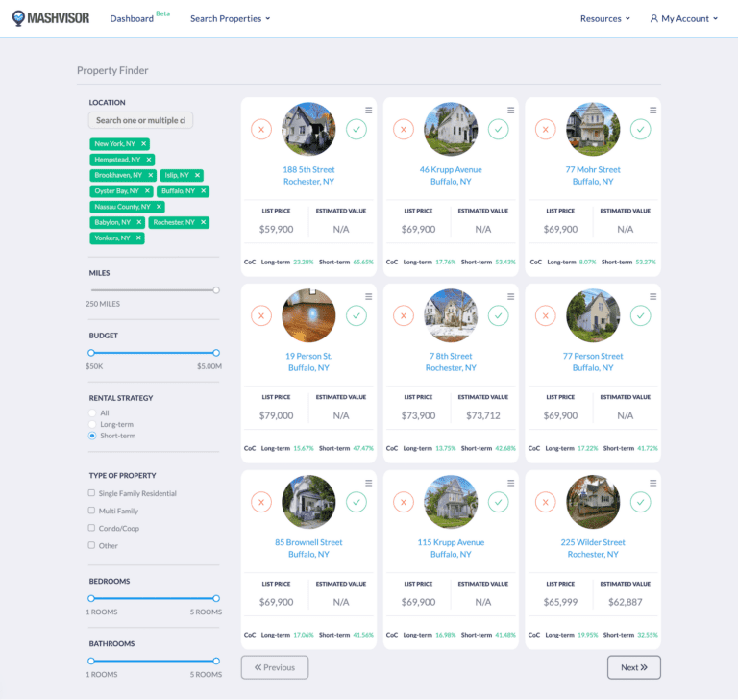Reject the 188 5th Street property
Viewport: 738px width, 700px height.
(x=261, y=129)
